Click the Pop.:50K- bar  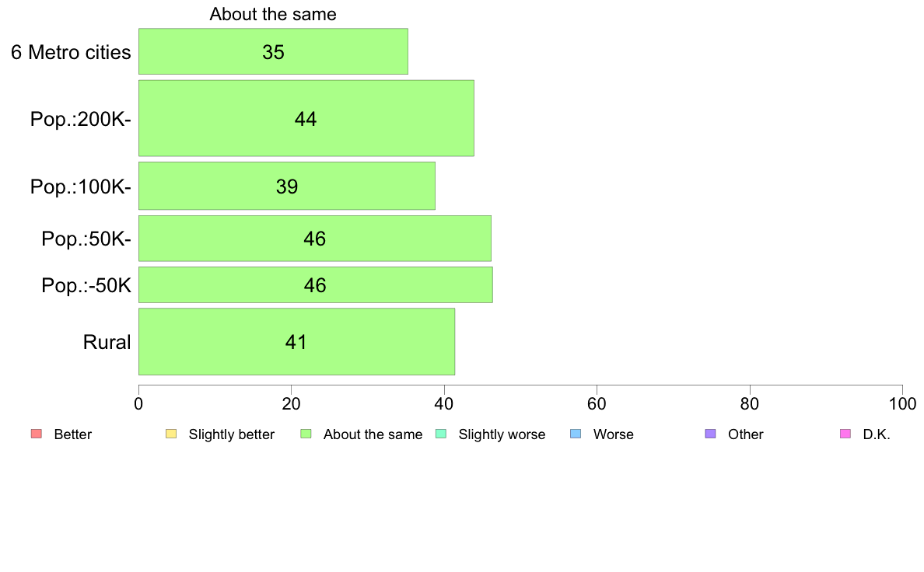click(315, 239)
